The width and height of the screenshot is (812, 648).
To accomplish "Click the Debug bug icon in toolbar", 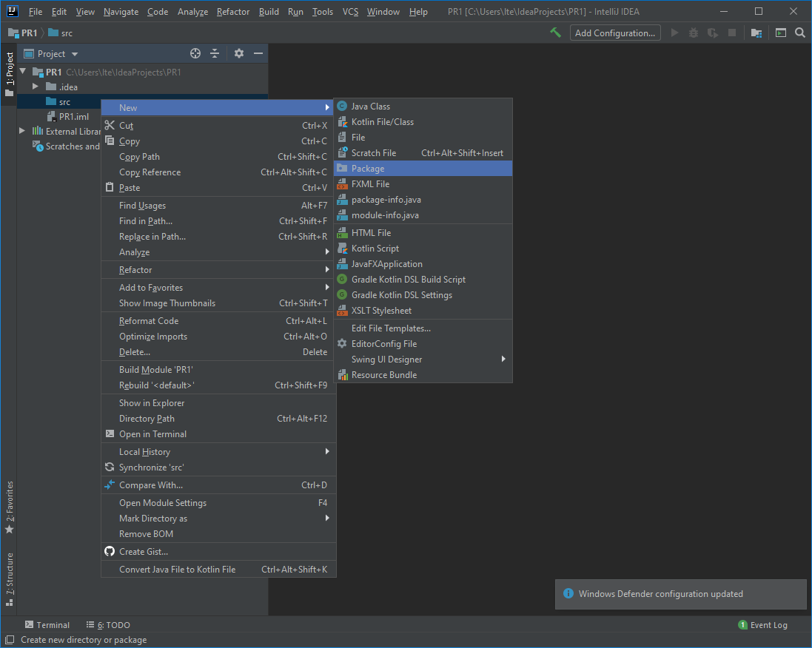I will (x=694, y=33).
